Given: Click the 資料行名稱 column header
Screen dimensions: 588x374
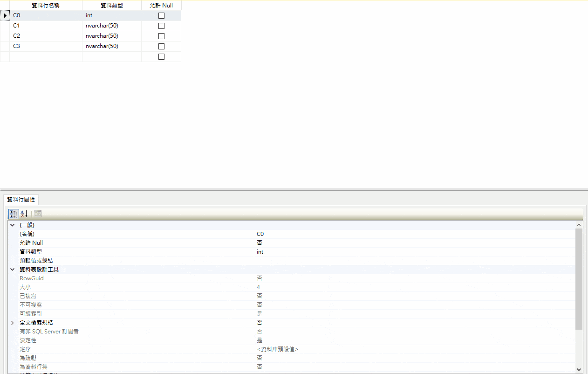Looking at the screenshot, I should tap(46, 6).
